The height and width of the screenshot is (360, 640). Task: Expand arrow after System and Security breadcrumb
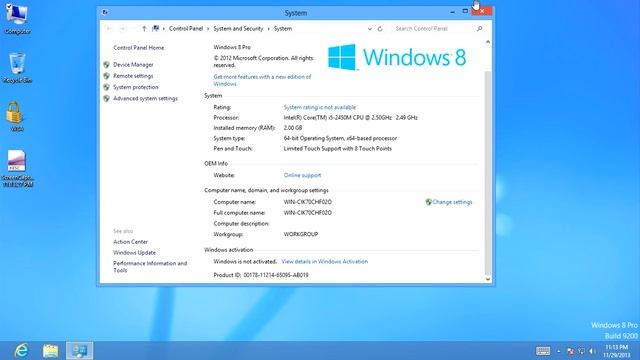tap(269, 29)
